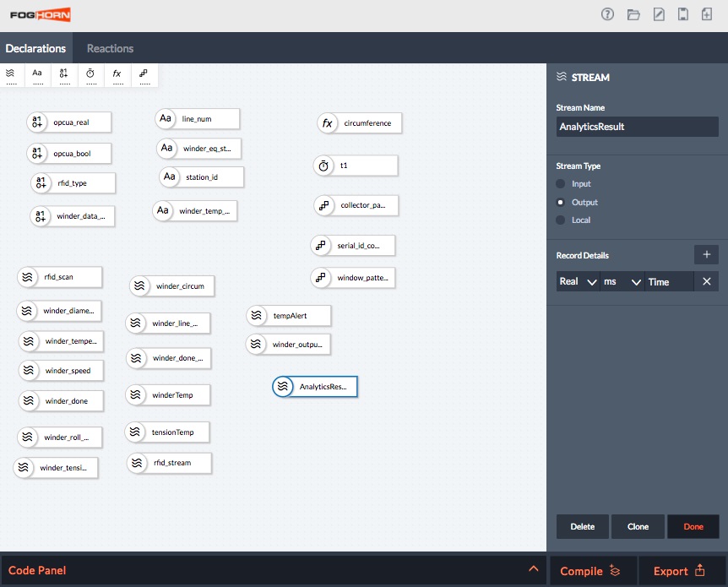Viewport: 728px width, 587px height.
Task: Select the pattern tool in the declarations toolbar
Action: (x=144, y=74)
